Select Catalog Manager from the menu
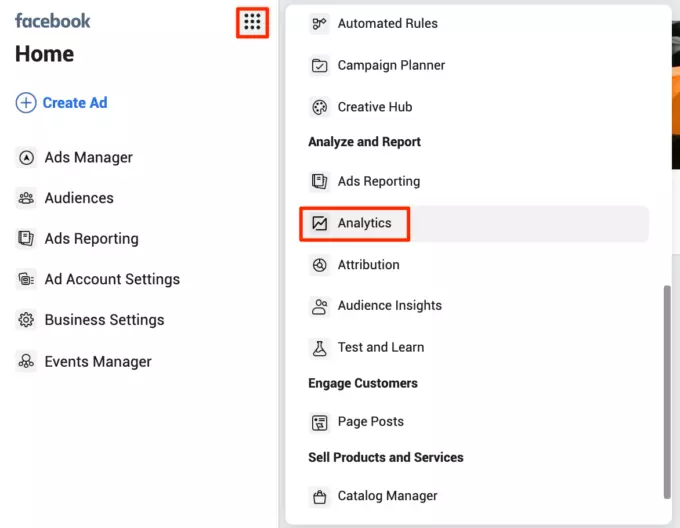 click(x=387, y=496)
